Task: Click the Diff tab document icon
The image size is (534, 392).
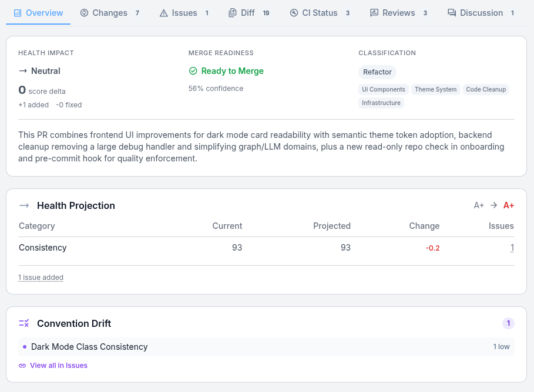Action: (x=233, y=13)
